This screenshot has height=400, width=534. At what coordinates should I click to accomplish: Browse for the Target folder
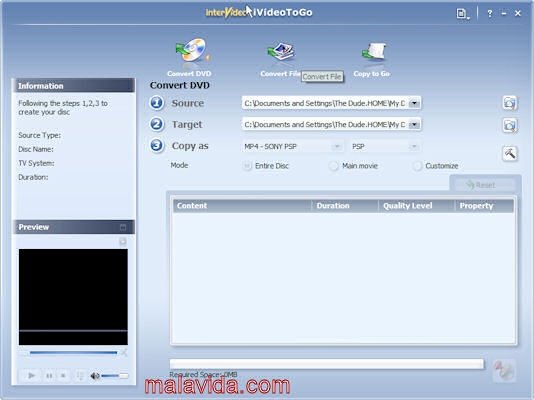(x=509, y=125)
